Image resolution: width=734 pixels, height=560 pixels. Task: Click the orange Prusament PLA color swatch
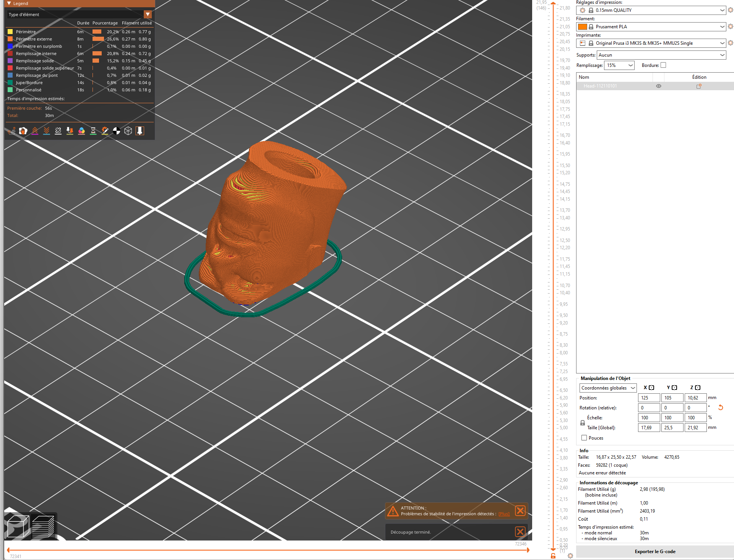[583, 27]
